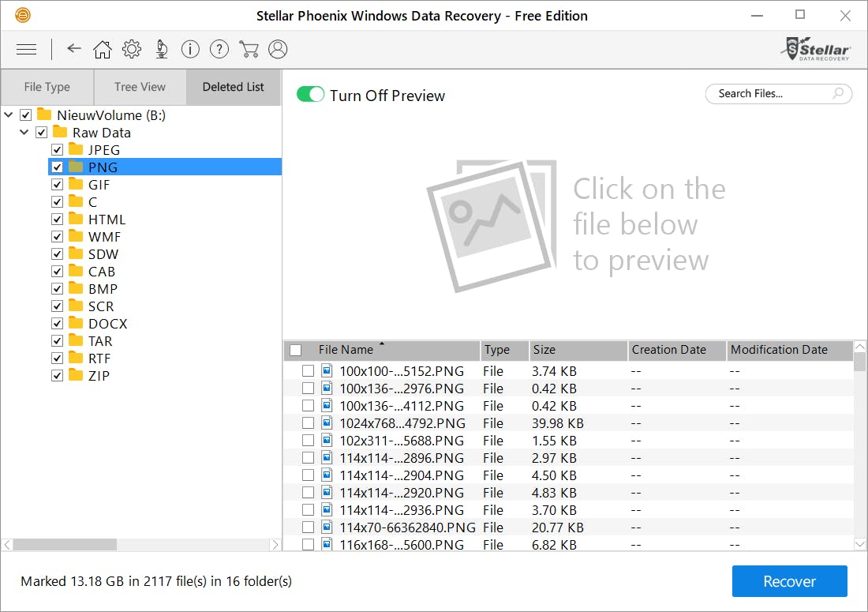
Task: Uncheck the PNG folder checkbox
Action: coord(57,167)
